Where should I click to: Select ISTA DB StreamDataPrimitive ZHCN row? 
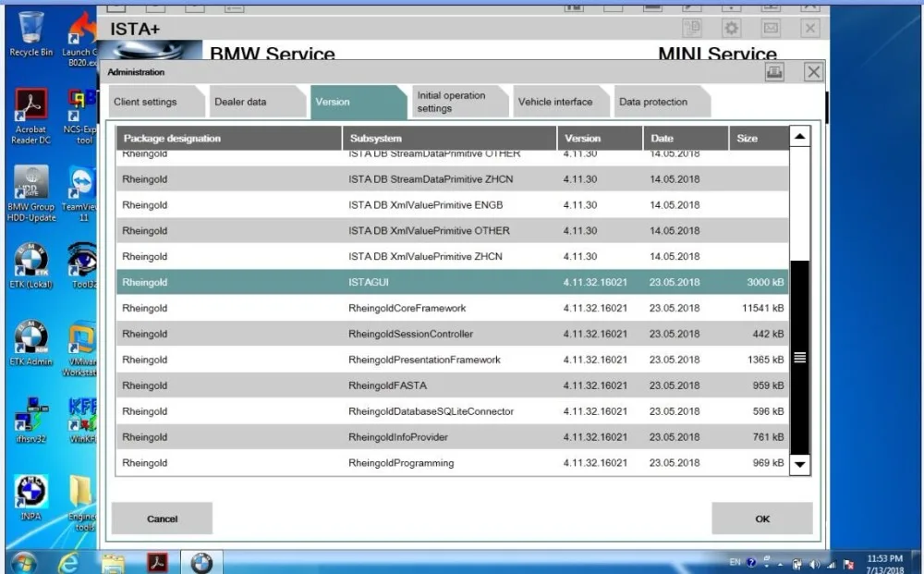453,179
